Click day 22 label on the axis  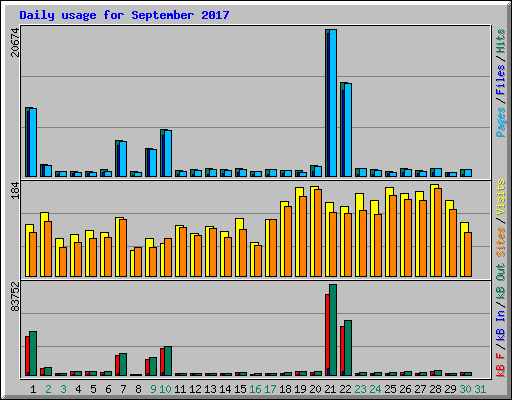pyautogui.click(x=345, y=389)
